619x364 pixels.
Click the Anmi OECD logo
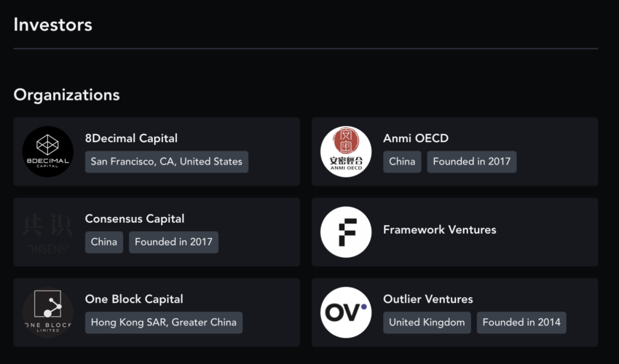click(x=346, y=151)
